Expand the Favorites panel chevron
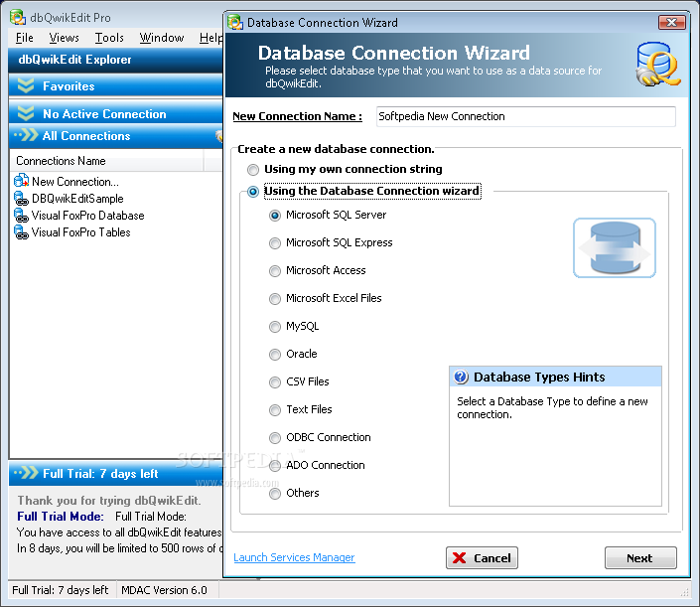Screen dimensions: 700x607 pos(26,85)
